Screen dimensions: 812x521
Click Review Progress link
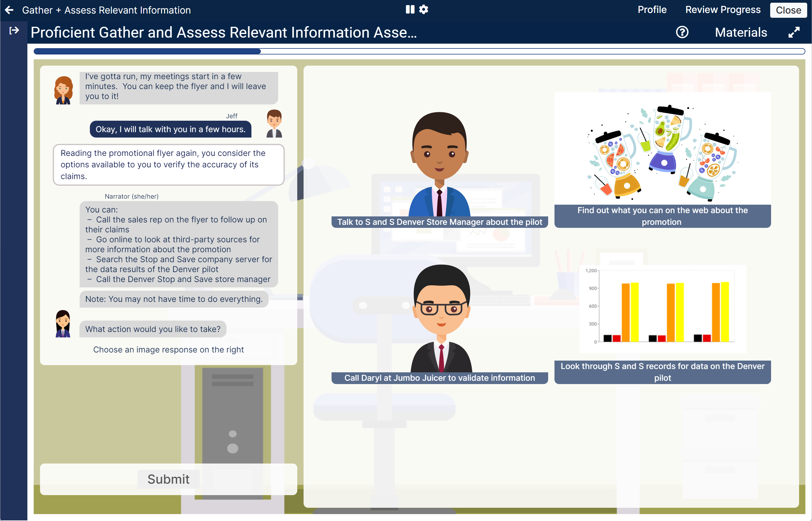pos(723,10)
